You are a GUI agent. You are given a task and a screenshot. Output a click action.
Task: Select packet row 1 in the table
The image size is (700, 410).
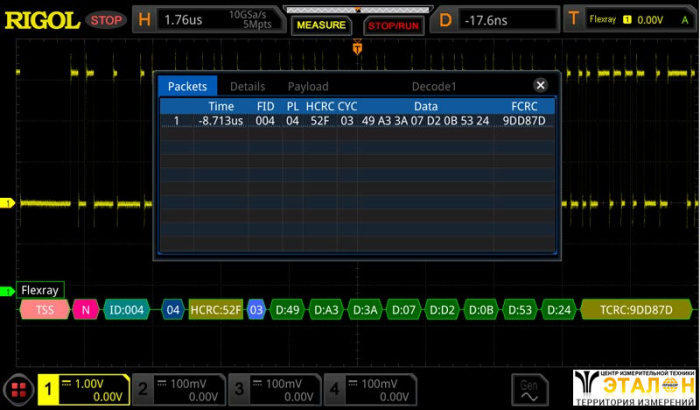pos(355,121)
